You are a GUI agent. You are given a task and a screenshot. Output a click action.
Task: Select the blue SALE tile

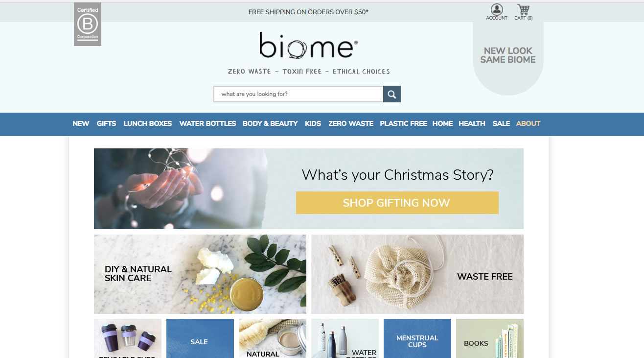200,338
